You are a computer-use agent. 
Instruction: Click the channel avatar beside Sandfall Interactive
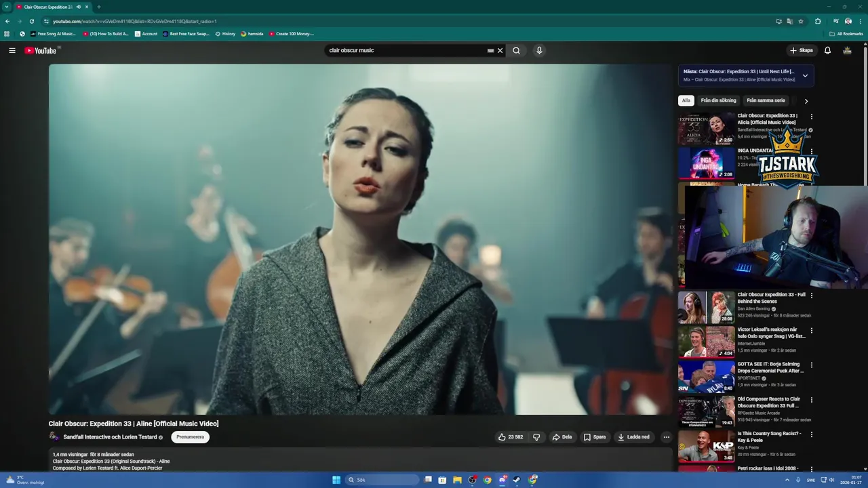(54, 437)
